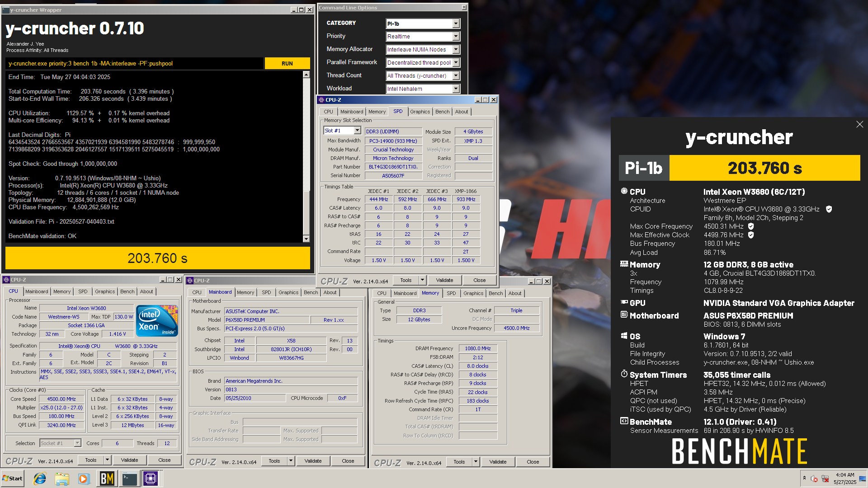This screenshot has height=488, width=868.
Task: Open Windows Explorer folder icon in taskbar
Action: (62, 479)
